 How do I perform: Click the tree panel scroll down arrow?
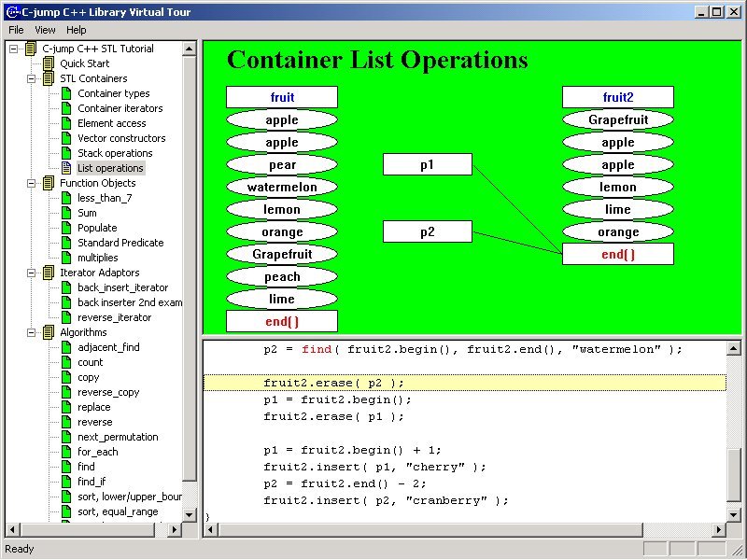click(190, 515)
